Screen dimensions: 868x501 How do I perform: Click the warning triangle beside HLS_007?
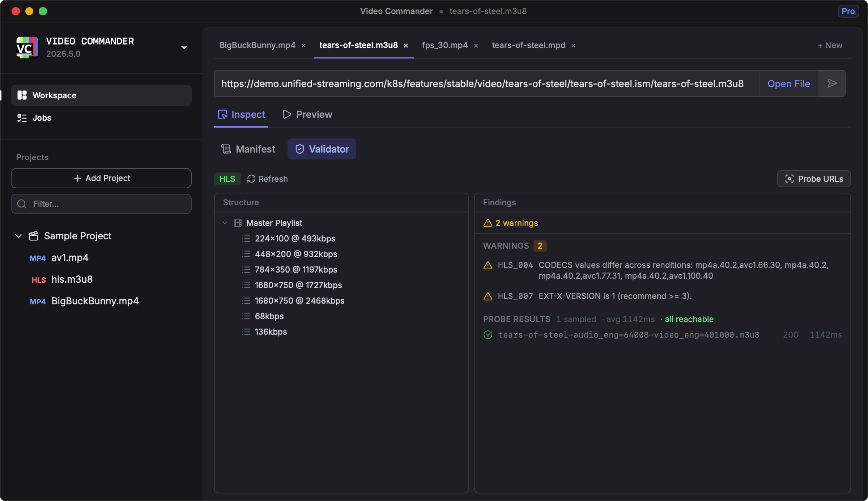488,296
